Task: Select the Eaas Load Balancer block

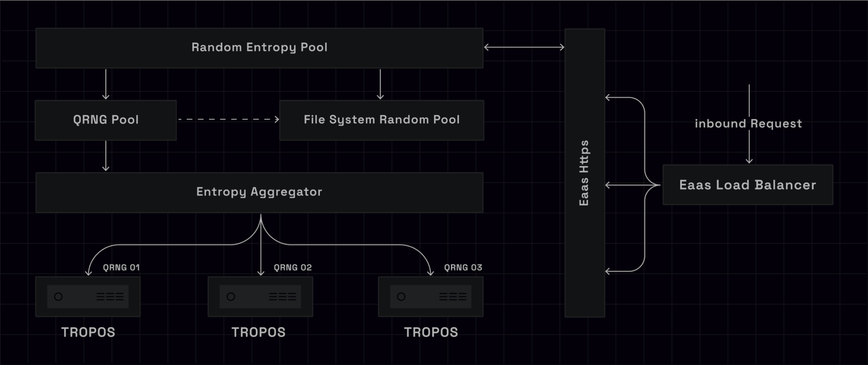Action: 747,185
